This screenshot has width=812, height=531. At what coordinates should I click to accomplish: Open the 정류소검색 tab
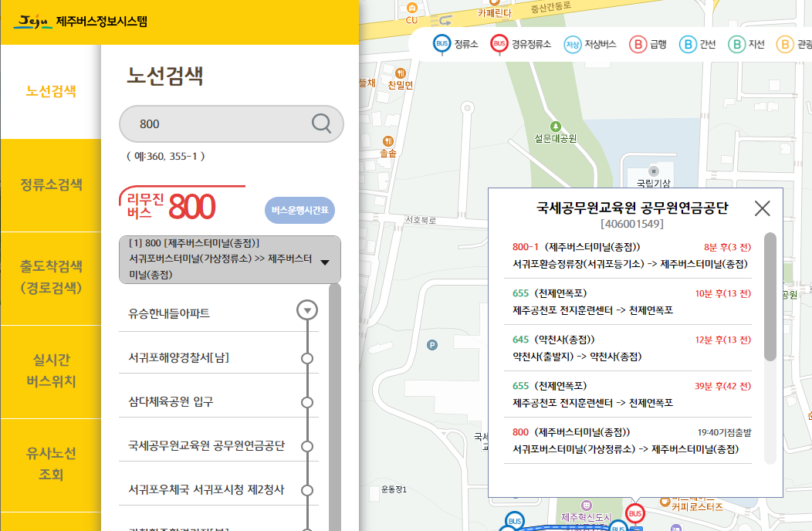click(51, 185)
